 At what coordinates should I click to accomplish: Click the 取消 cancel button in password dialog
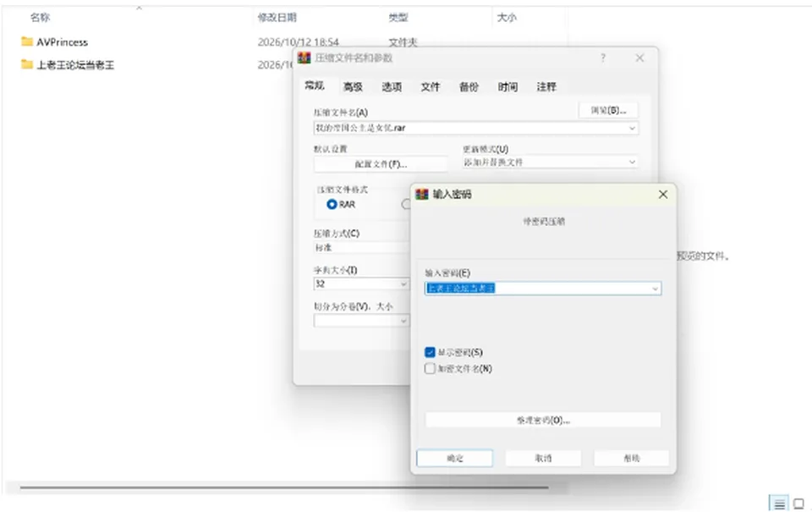[x=543, y=458]
